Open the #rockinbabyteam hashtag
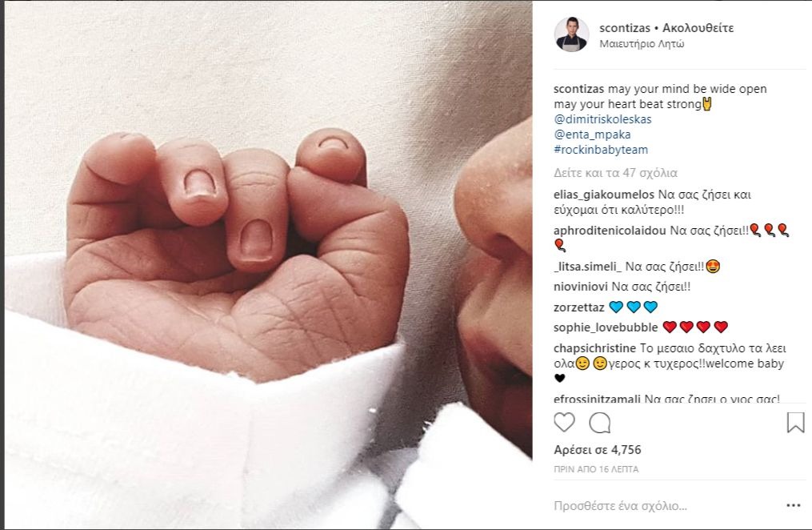This screenshot has height=530, width=812. tap(601, 150)
